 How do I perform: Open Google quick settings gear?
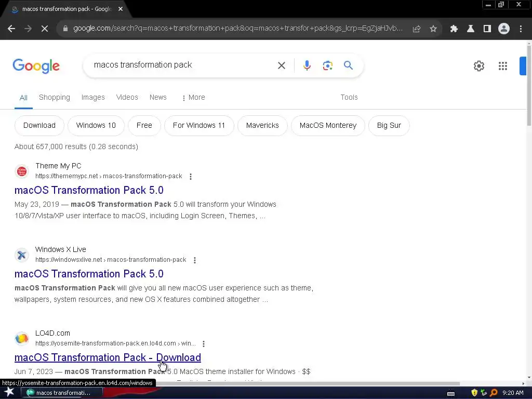(478, 66)
